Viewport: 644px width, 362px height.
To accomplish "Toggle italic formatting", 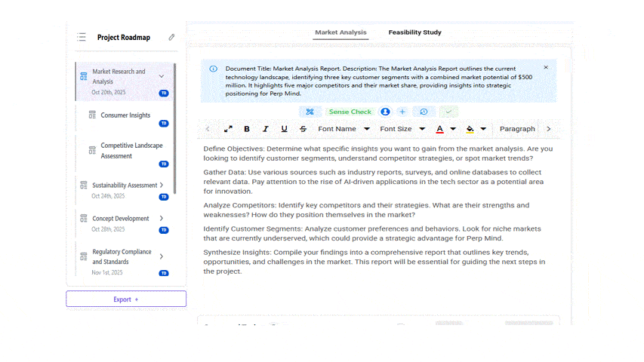I will click(x=266, y=129).
